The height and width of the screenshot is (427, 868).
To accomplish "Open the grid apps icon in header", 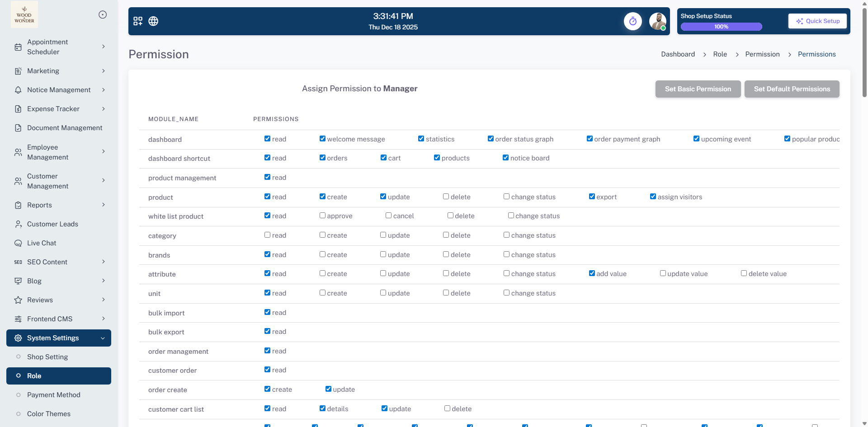I will point(138,21).
